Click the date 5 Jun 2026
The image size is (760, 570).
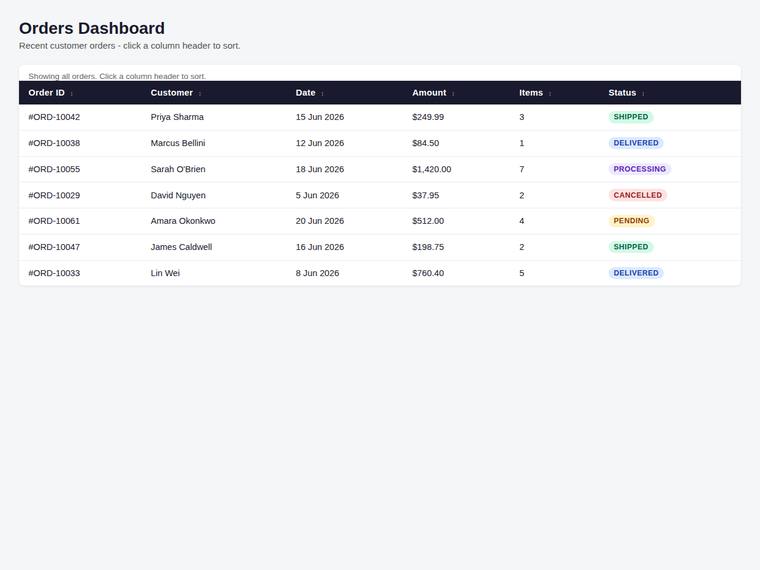(x=317, y=195)
